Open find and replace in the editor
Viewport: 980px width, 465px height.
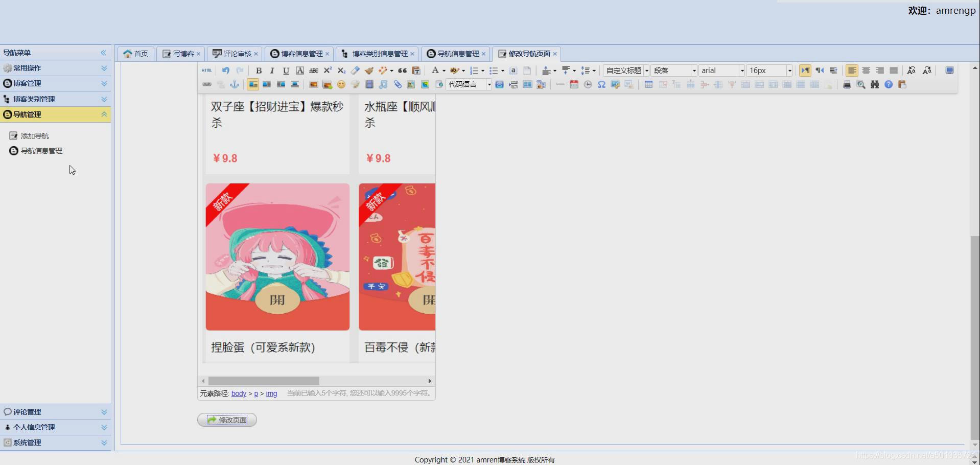coord(875,85)
